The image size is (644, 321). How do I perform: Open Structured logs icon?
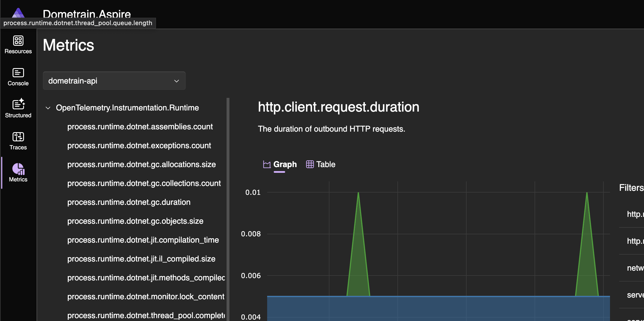[x=18, y=104]
